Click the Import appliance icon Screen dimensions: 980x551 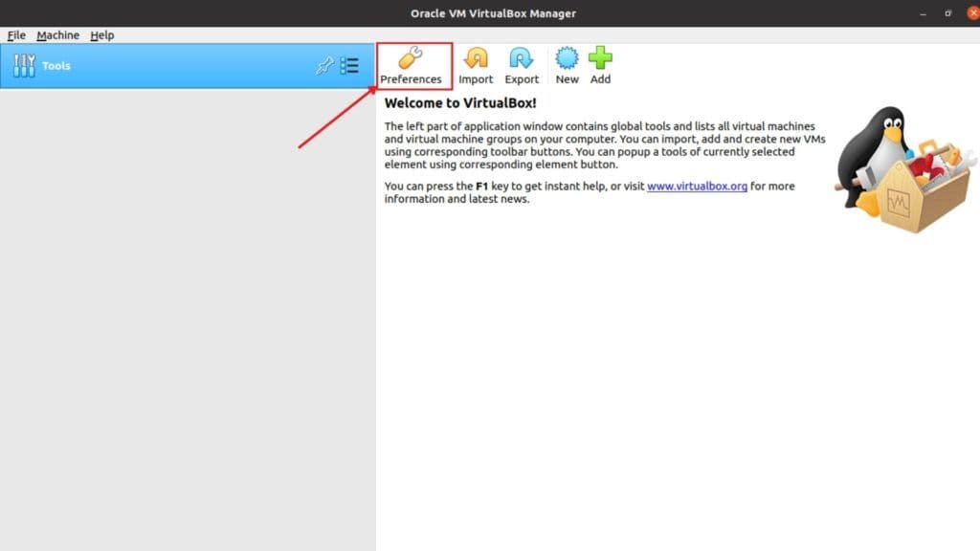pos(476,66)
